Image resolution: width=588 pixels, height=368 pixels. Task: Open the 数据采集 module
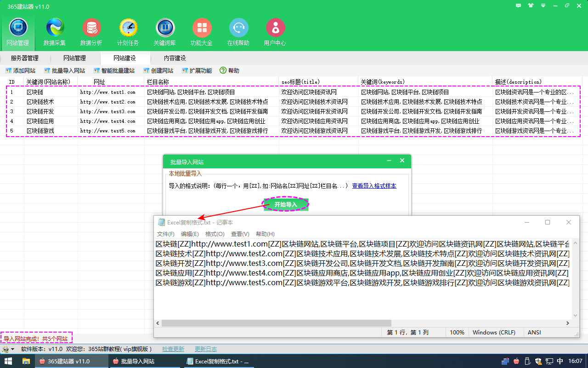(x=55, y=32)
